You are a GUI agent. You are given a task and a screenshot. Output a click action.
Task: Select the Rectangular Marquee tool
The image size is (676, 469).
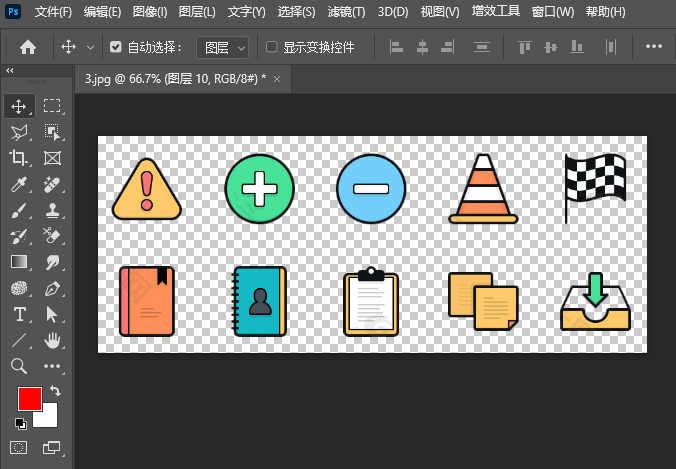click(x=52, y=106)
